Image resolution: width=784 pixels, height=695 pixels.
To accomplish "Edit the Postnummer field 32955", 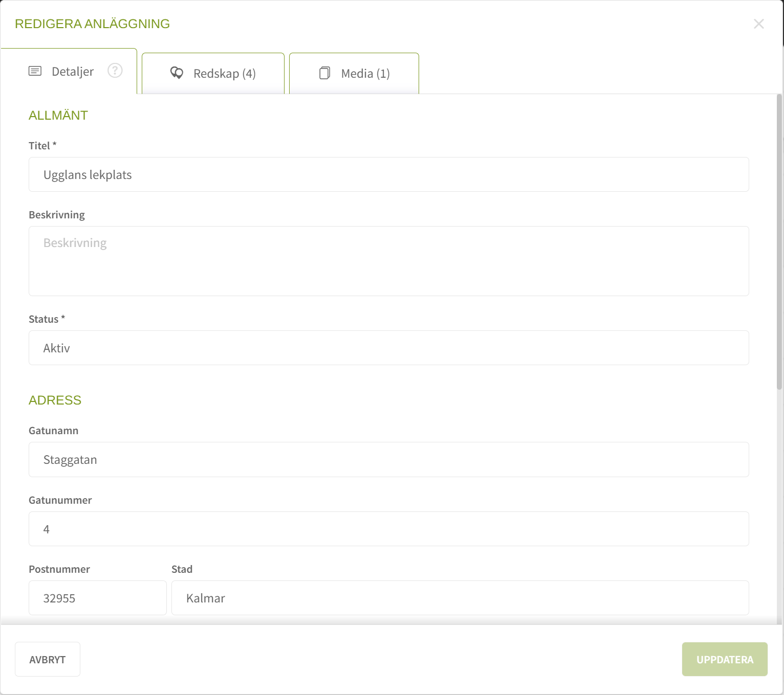I will tap(97, 598).
